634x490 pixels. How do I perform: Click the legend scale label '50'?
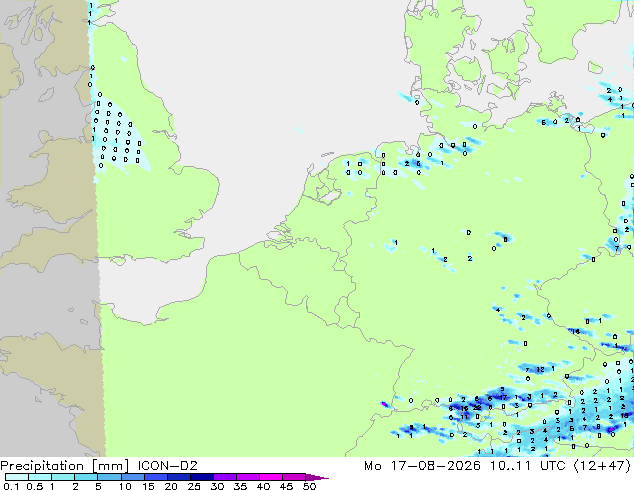(x=309, y=486)
